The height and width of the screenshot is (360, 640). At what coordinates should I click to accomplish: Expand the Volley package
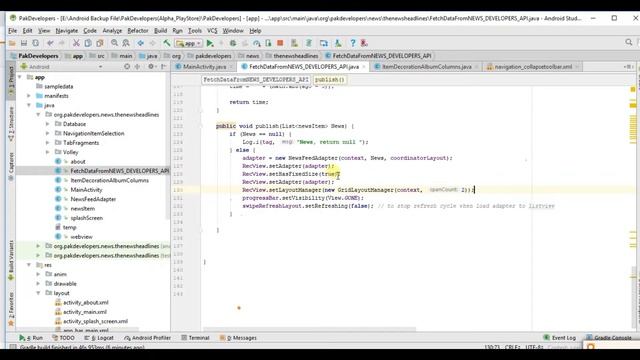click(47, 152)
